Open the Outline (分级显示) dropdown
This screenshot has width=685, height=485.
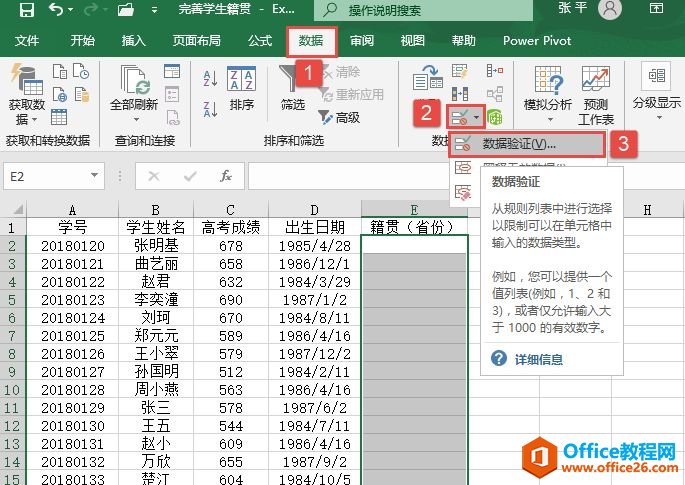[656, 88]
